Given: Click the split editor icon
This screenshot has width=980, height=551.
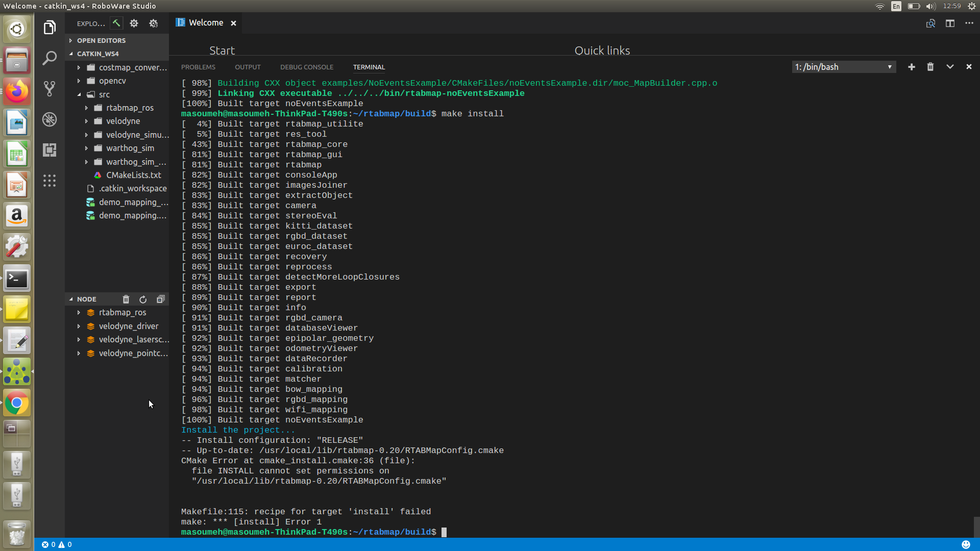Looking at the screenshot, I should point(950,23).
